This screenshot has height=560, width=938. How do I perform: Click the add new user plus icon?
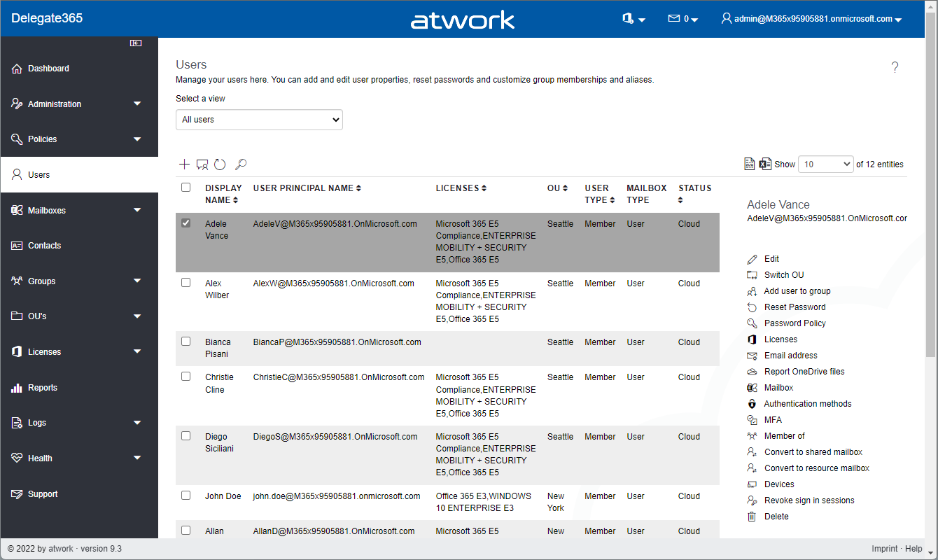point(184,164)
